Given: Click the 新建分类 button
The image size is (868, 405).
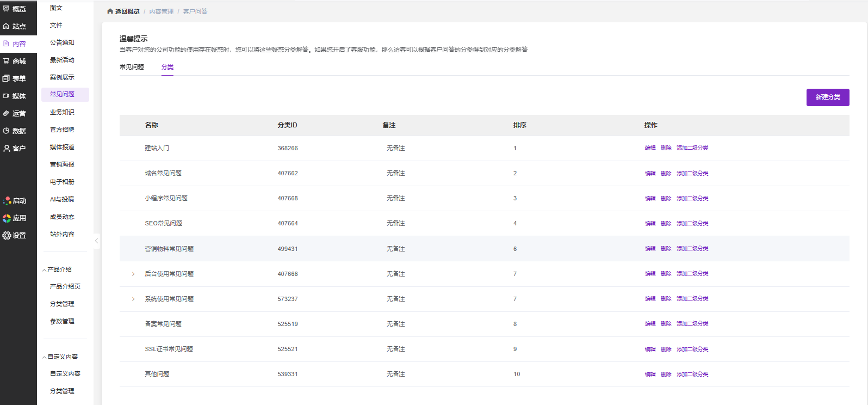Looking at the screenshot, I should (x=827, y=97).
